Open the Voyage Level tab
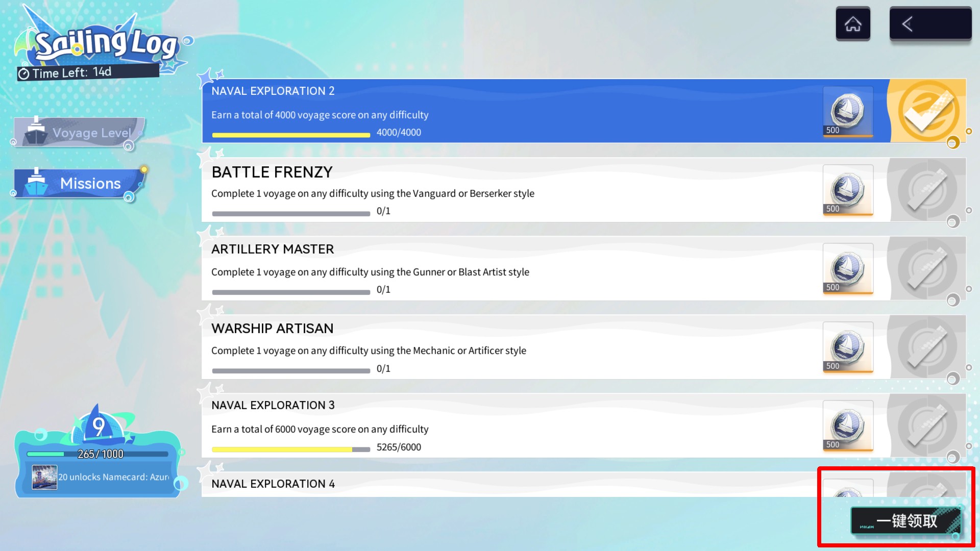 click(x=80, y=133)
